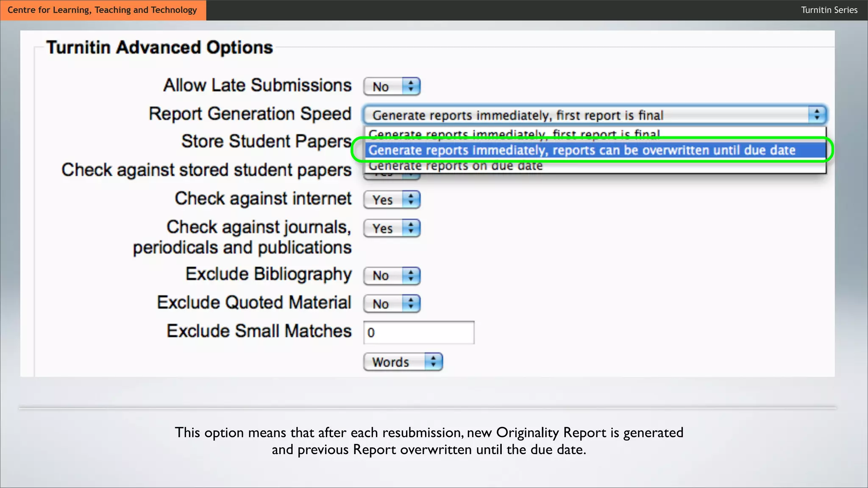
Task: Click the Turnitin Series header label
Action: coord(829,10)
